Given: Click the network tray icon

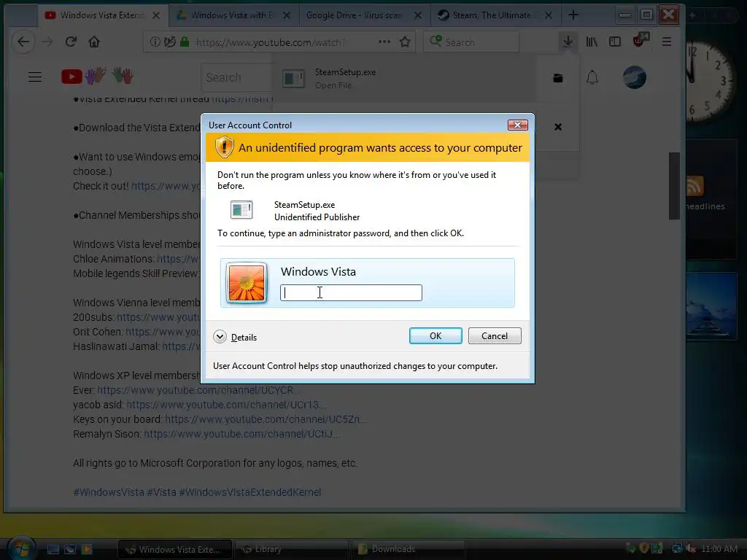Looking at the screenshot, I should coord(677,548).
